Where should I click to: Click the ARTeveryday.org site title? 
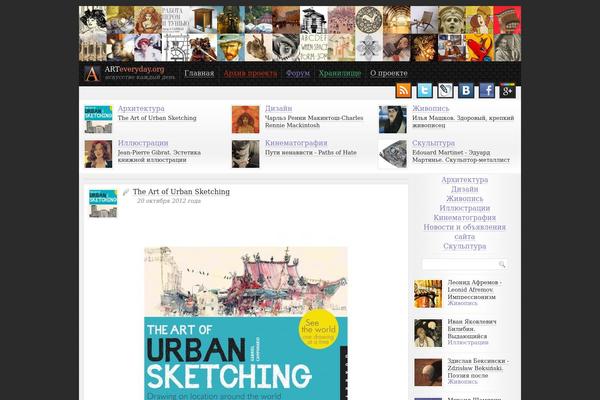click(x=134, y=69)
